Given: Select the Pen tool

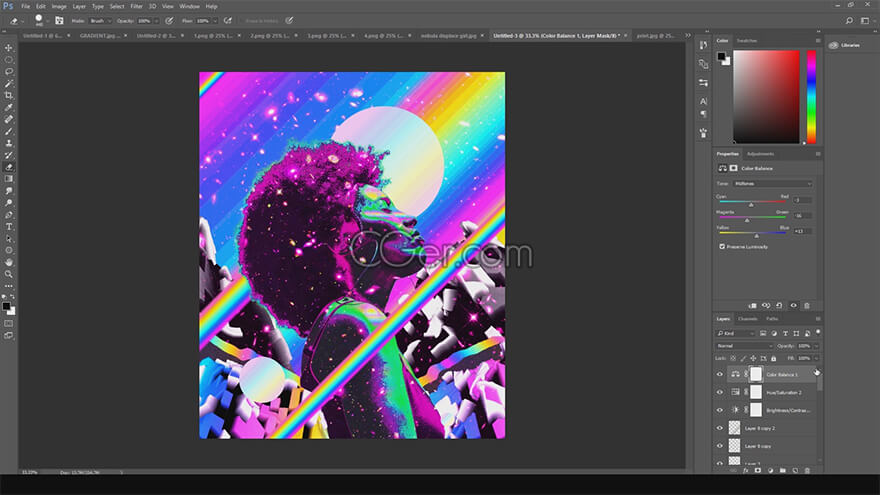Looking at the screenshot, I should [8, 215].
